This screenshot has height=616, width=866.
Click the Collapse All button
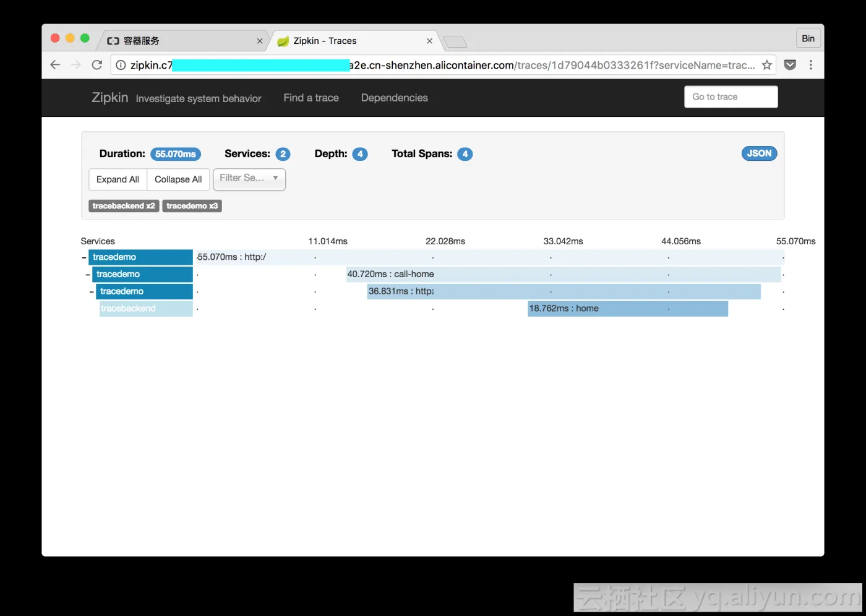[178, 179]
